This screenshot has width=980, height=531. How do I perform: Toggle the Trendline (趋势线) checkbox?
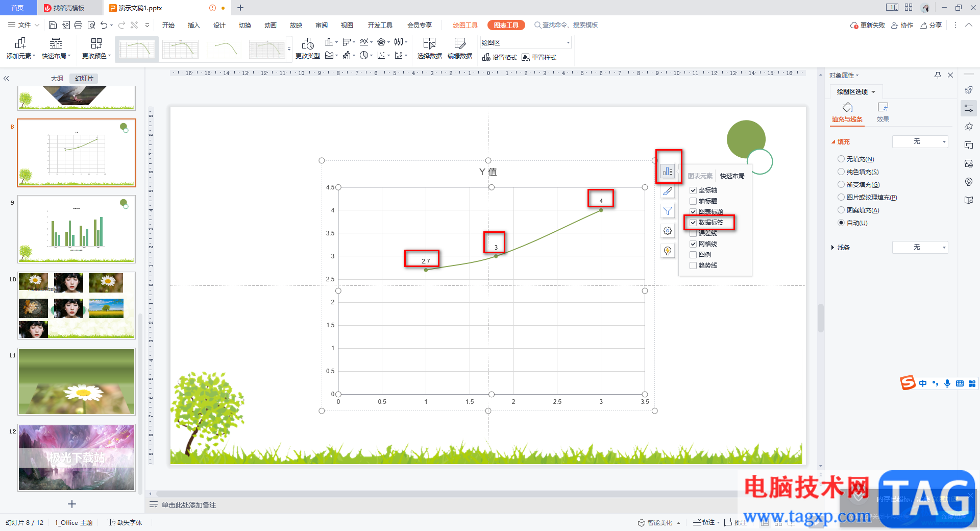(693, 265)
